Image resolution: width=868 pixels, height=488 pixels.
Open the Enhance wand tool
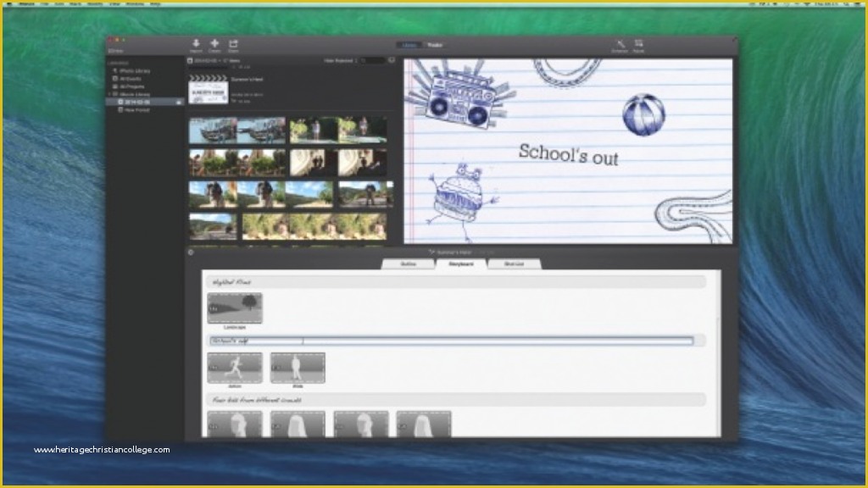coord(620,46)
